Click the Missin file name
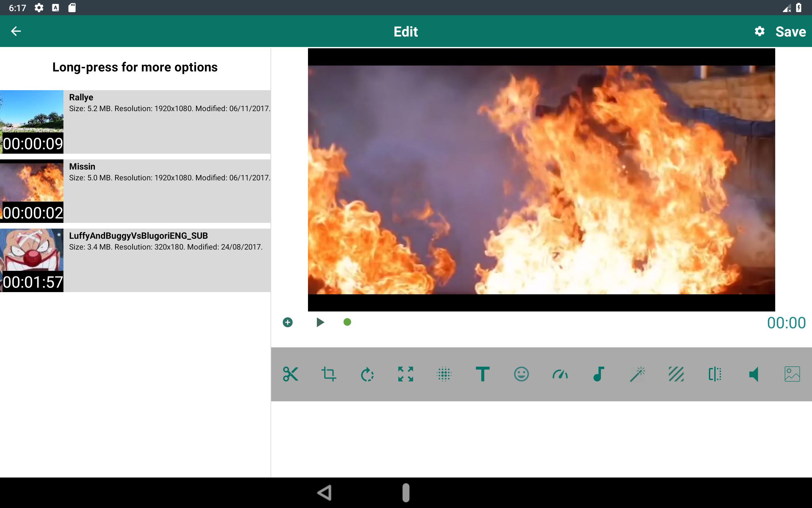 [82, 166]
